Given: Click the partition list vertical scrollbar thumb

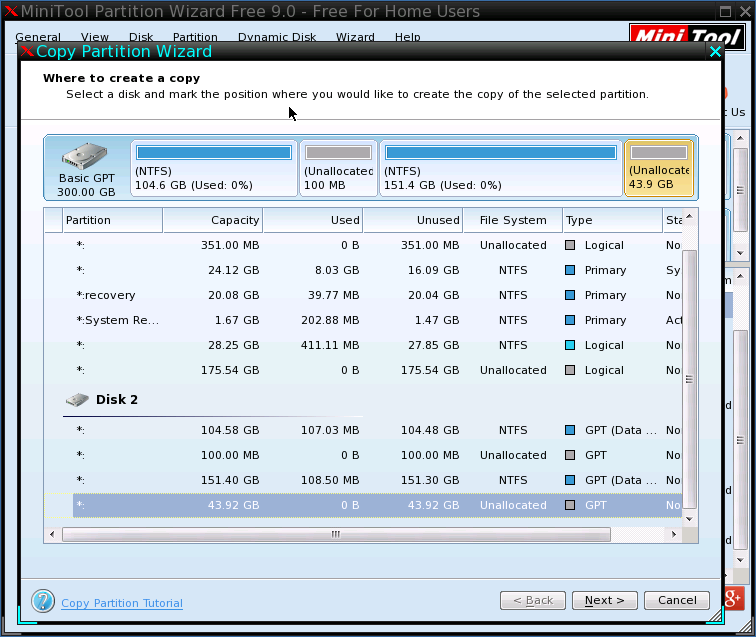Looking at the screenshot, I should pos(689,379).
